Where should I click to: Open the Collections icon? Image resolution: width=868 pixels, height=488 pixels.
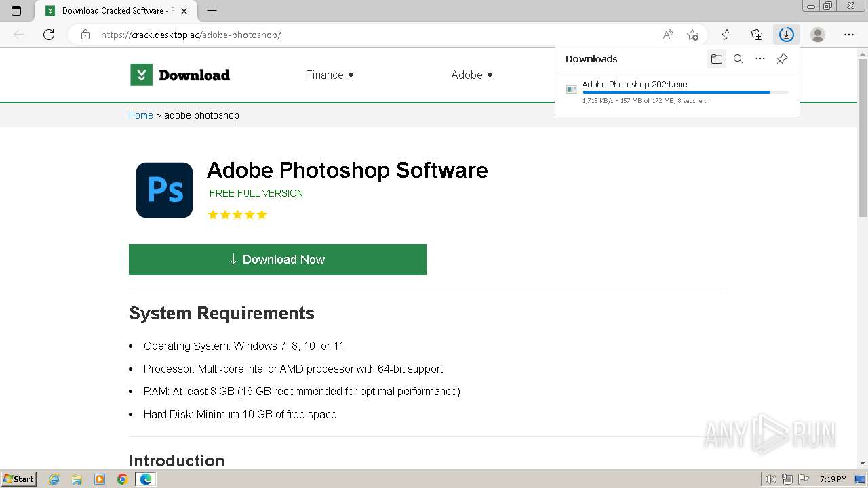click(757, 35)
